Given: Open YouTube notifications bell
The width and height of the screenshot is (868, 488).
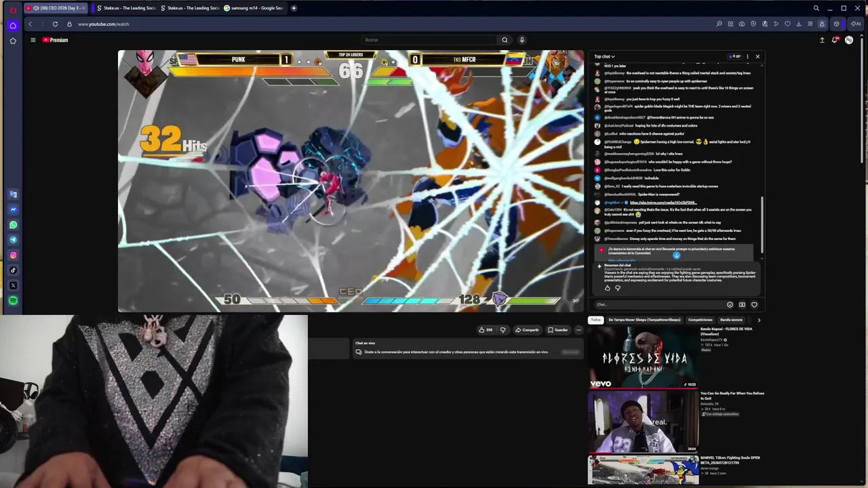Looking at the screenshot, I should pos(835,40).
